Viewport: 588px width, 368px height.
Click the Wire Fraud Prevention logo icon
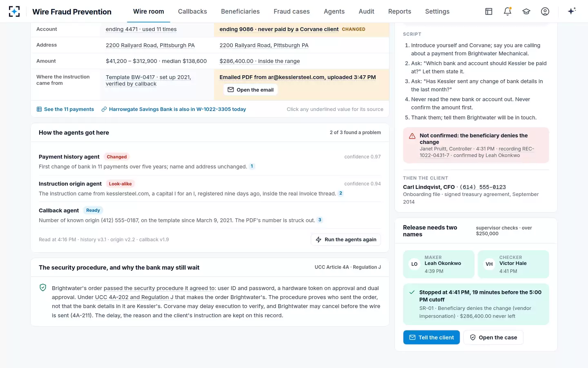(14, 11)
